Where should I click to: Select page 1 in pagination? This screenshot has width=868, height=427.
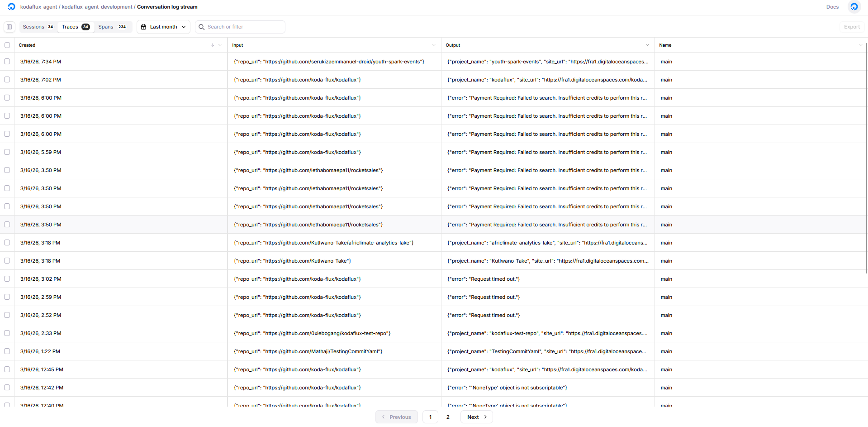(x=430, y=417)
